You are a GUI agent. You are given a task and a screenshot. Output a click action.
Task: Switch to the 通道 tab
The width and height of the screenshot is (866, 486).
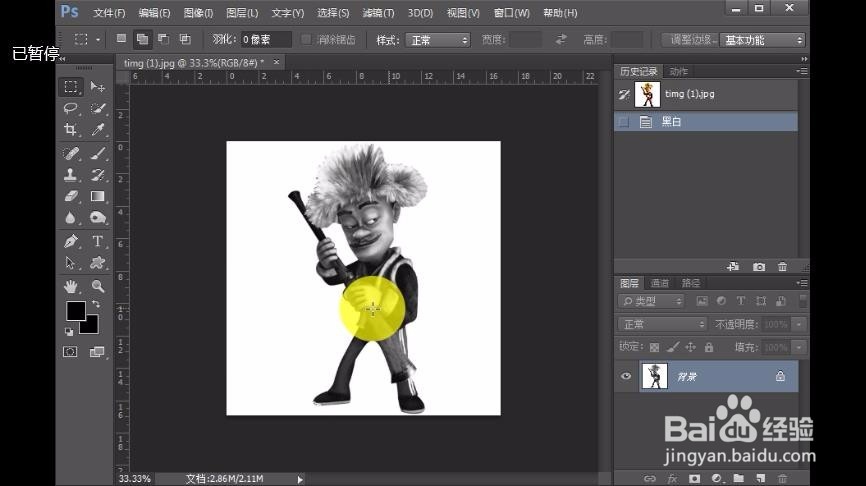coord(660,283)
